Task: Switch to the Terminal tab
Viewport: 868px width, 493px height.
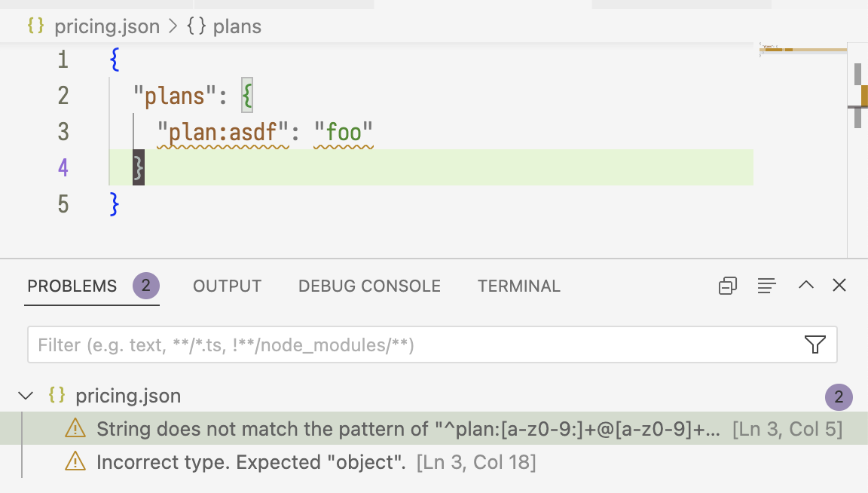Action: pyautogui.click(x=518, y=286)
